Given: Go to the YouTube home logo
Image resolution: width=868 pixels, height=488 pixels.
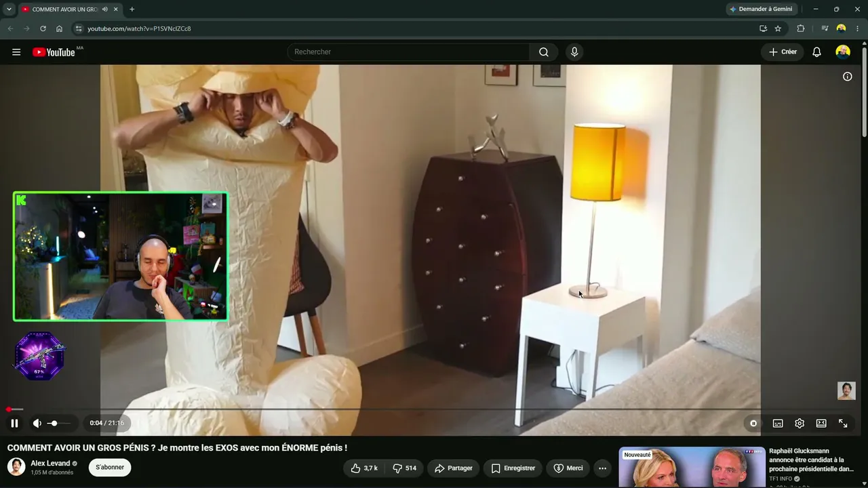Looking at the screenshot, I should [54, 52].
